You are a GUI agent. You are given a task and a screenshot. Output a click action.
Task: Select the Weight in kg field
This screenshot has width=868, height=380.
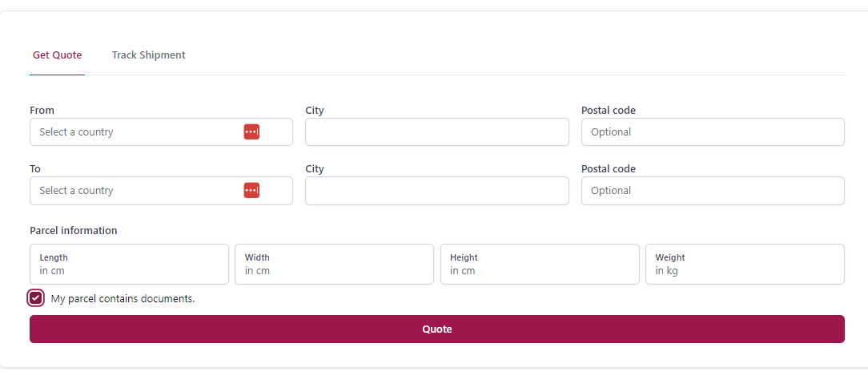point(745,265)
